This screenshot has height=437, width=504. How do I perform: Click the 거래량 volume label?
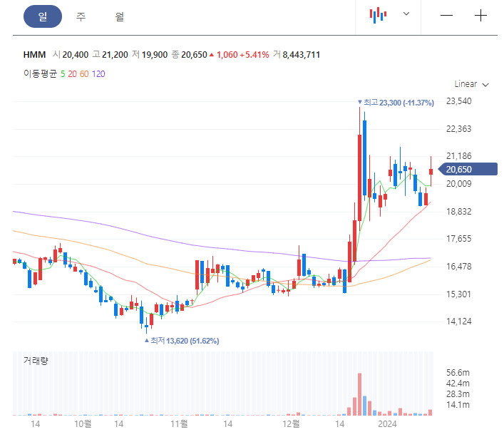[x=36, y=361]
